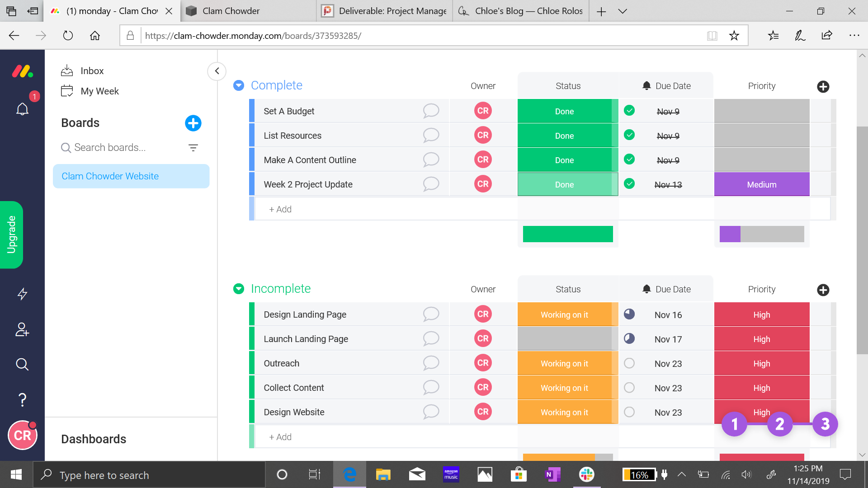
Task: Open the Clam Chowder Website board
Action: point(110,176)
